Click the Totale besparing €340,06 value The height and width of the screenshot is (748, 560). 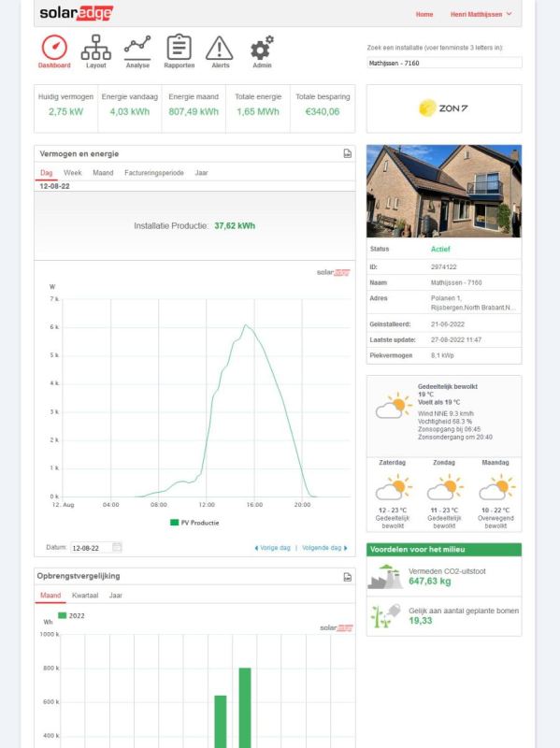click(x=323, y=111)
